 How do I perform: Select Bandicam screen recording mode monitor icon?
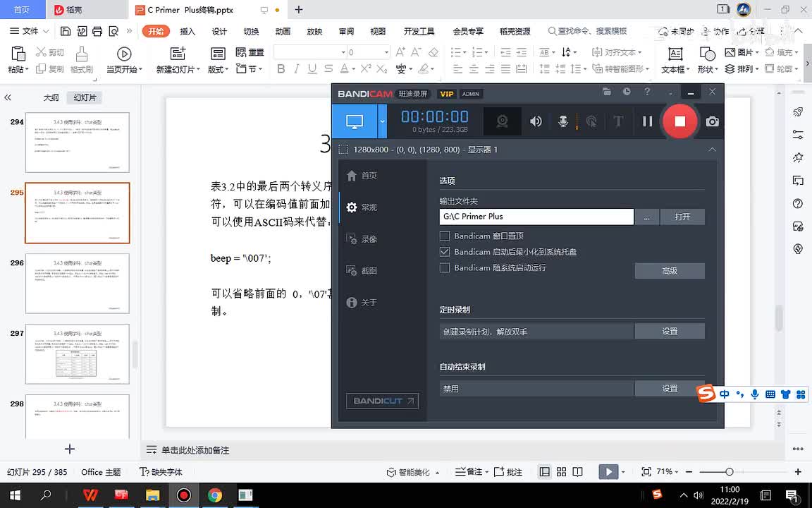355,121
